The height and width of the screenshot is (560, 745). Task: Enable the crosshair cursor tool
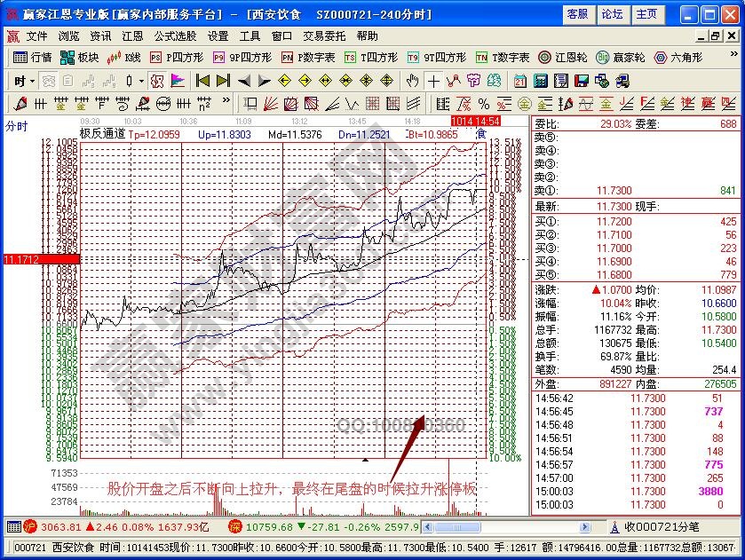pos(432,80)
